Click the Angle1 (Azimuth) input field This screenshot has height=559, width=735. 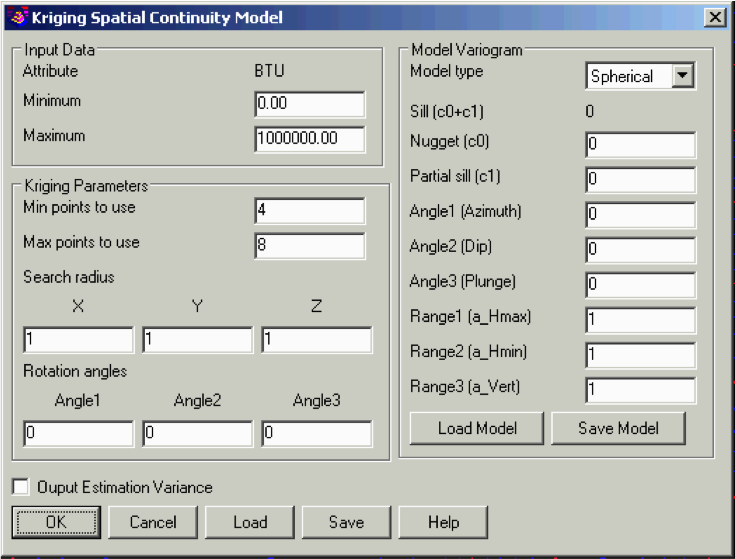[640, 215]
